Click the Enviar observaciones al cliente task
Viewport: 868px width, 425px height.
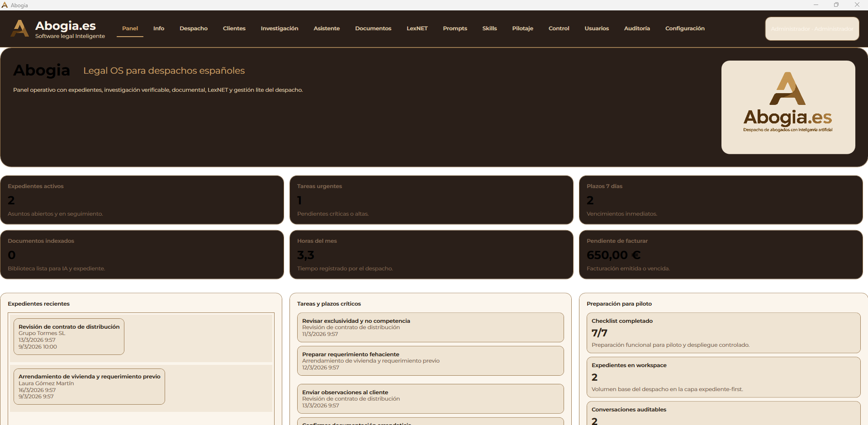(x=430, y=399)
